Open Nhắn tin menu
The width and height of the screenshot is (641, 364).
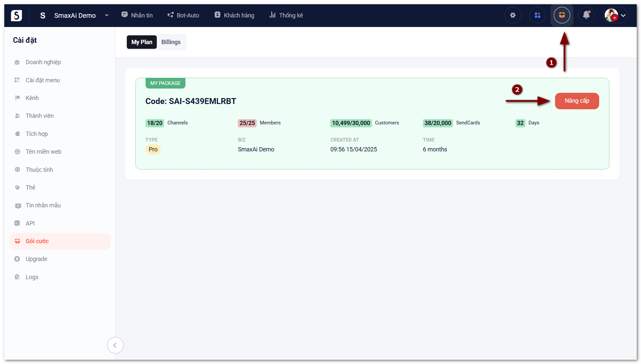pos(137,15)
